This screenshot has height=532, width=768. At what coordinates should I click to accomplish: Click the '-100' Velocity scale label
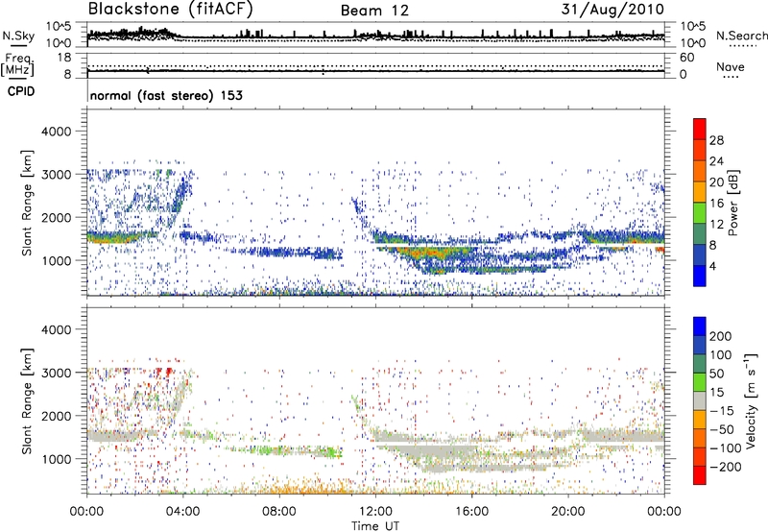727,447
